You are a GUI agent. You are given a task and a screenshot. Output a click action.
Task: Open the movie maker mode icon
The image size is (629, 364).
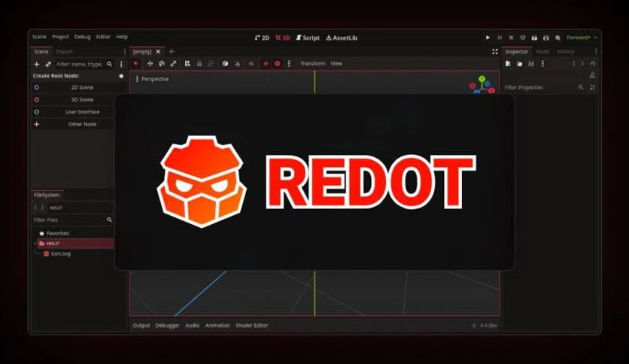point(558,38)
